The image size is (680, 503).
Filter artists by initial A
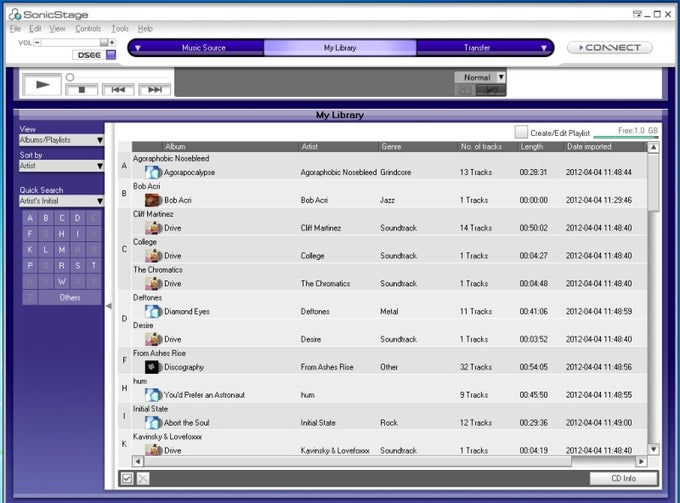(x=30, y=218)
